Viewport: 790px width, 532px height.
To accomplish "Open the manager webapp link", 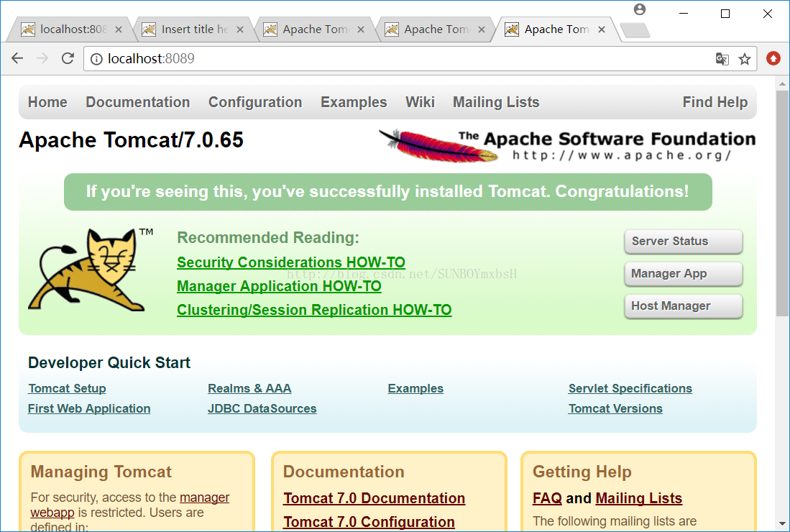I will [205, 497].
